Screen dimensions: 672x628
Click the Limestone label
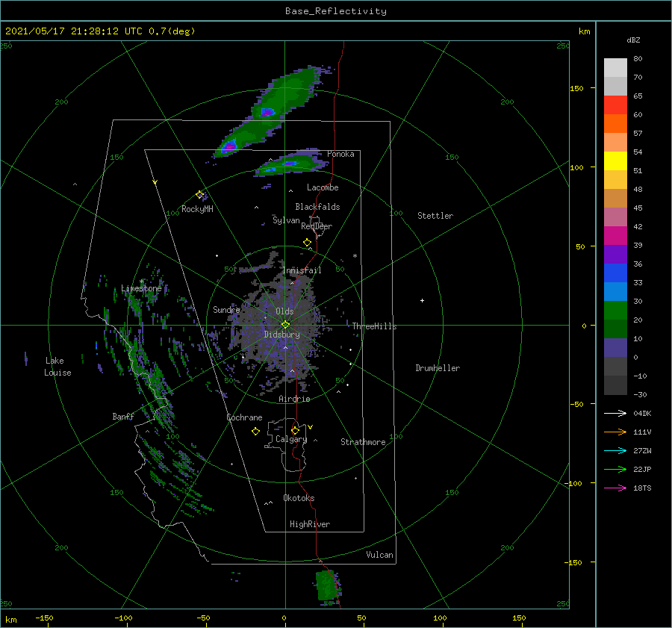141,288
